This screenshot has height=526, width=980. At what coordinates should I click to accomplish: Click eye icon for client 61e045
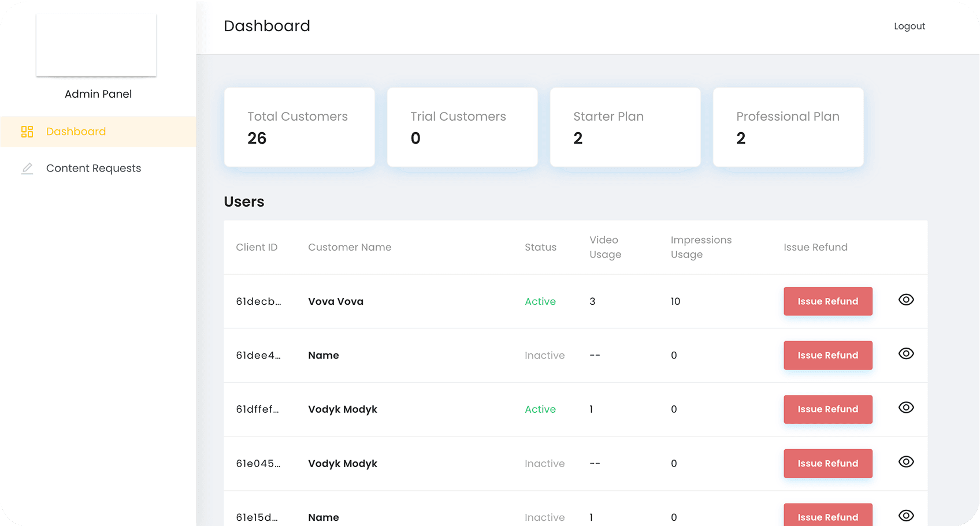pos(906,462)
